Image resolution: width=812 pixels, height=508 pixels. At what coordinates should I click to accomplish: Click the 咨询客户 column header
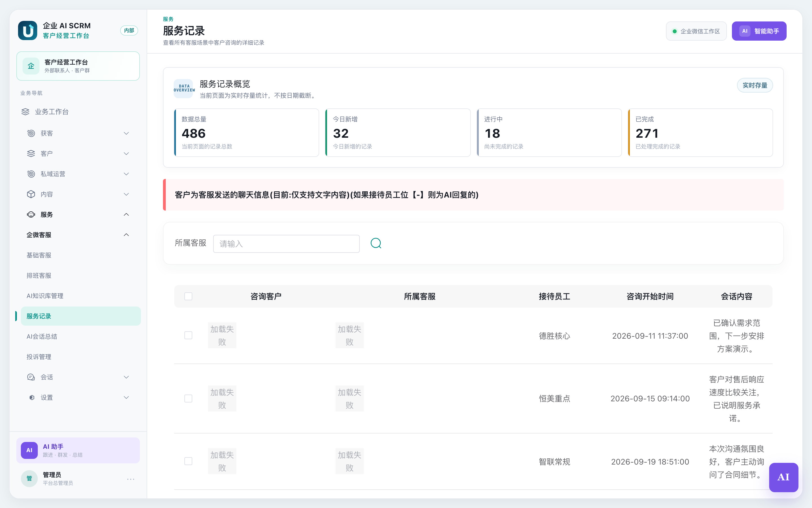tap(266, 296)
